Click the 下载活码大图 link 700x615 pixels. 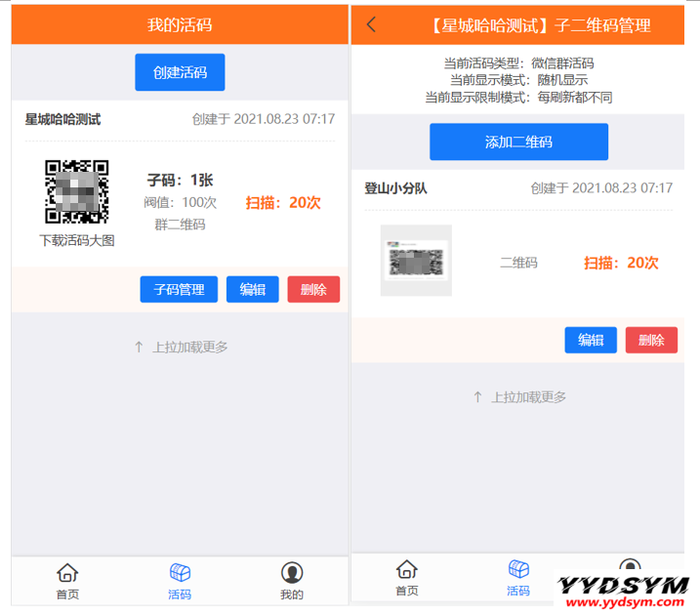77,240
